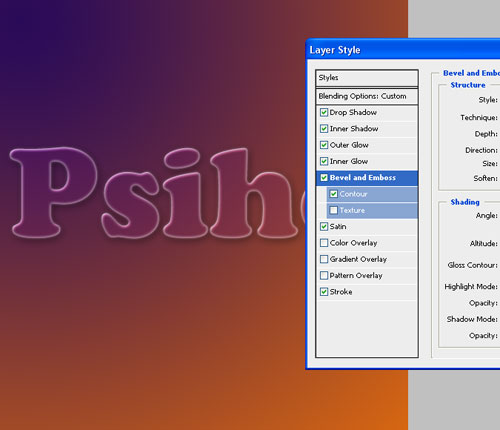Disable the Bevel and Emboss checkbox
The image size is (500, 430).
tap(324, 178)
